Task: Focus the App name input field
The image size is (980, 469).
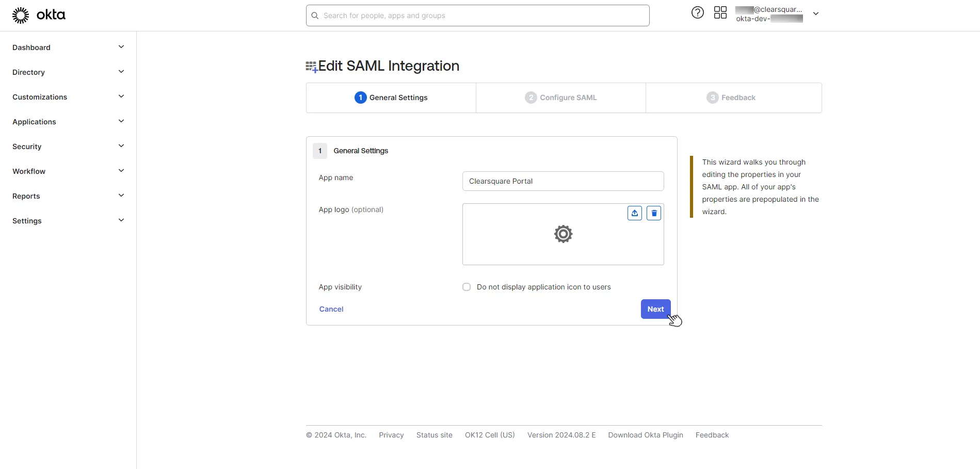Action: 563,181
